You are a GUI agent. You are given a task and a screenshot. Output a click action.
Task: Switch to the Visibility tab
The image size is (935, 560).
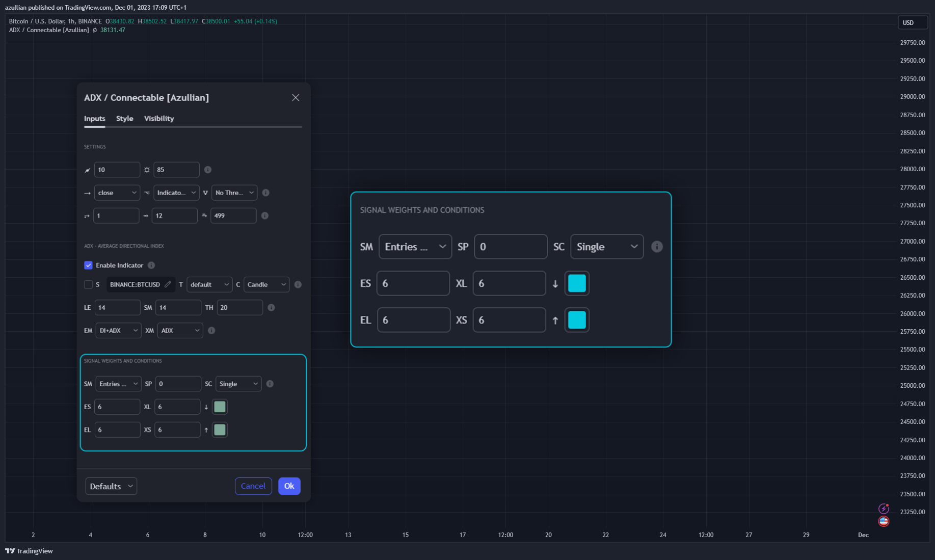[x=159, y=118]
